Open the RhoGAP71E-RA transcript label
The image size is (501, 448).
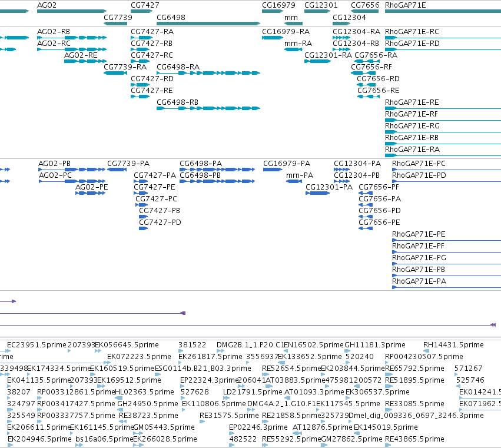(x=413, y=149)
